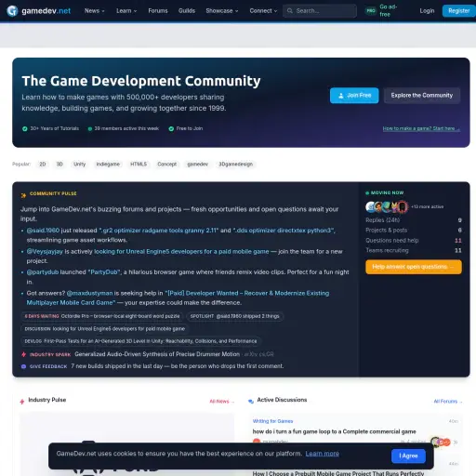Viewport: 476px width, 476px height.
Task: Open Generalized Audio-Driven Synthesis article link
Action: point(157,354)
